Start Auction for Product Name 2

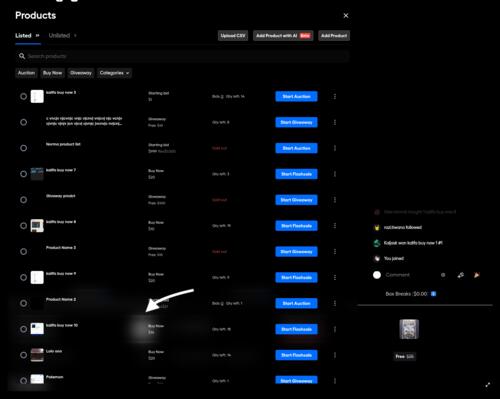tap(296, 303)
